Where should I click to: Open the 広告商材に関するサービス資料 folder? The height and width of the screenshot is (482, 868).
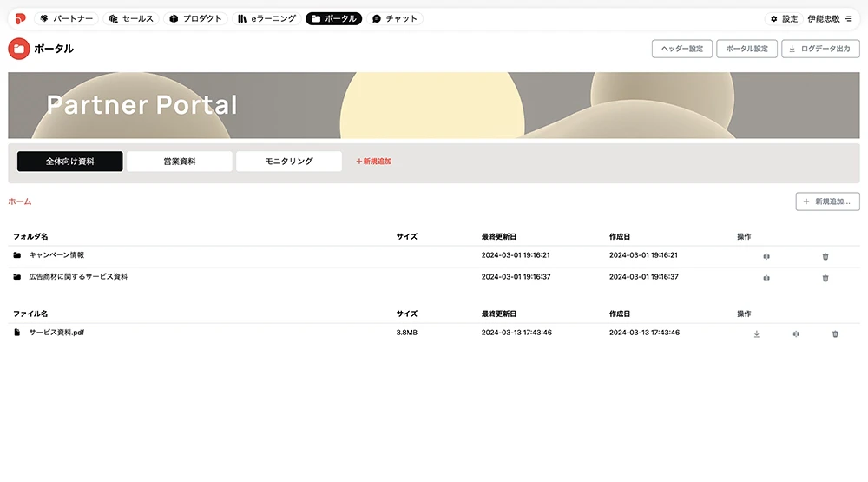coord(78,276)
